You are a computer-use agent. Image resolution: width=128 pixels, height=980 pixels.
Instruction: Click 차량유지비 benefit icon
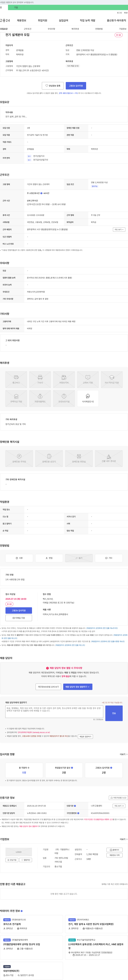[x=64, y=379]
